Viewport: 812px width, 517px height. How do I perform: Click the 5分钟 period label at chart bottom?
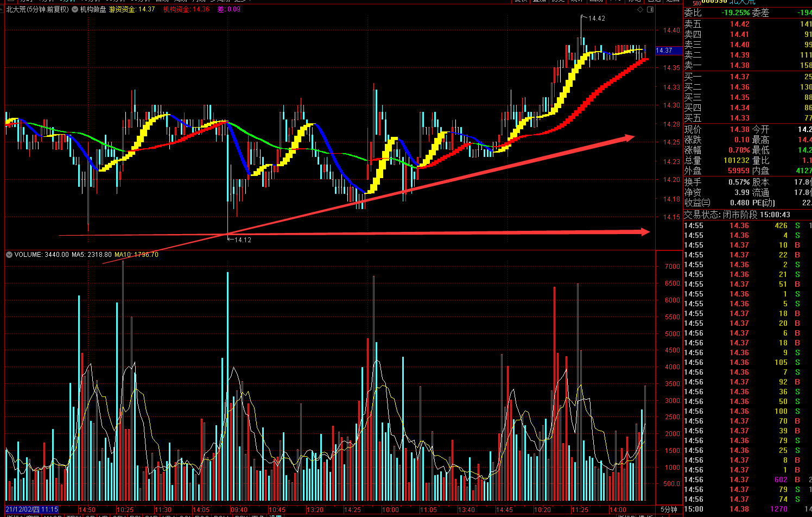(669, 509)
